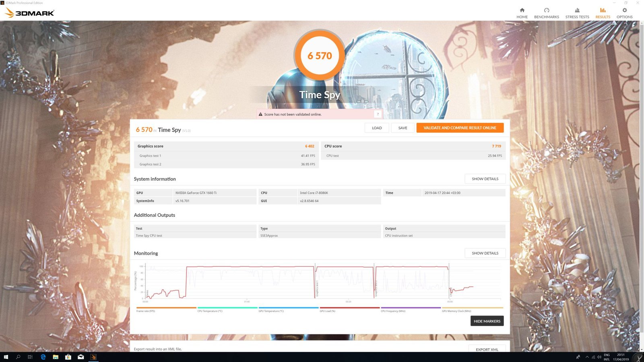Click Validate and Compare Result Online
644x362 pixels.
point(460,128)
